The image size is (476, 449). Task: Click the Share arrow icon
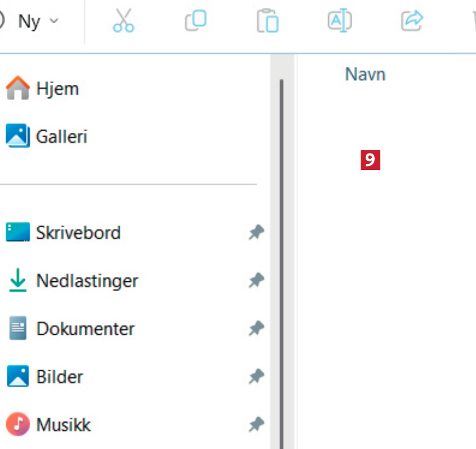[411, 21]
